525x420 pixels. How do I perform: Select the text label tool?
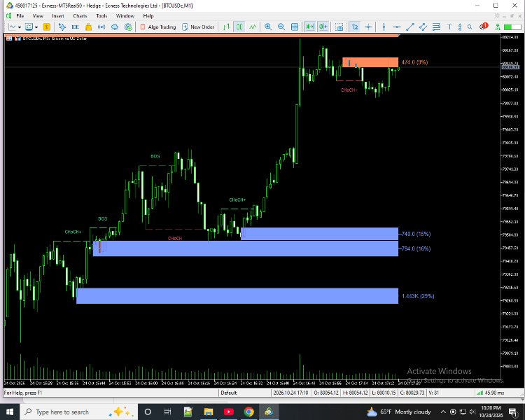pyautogui.click(x=449, y=27)
